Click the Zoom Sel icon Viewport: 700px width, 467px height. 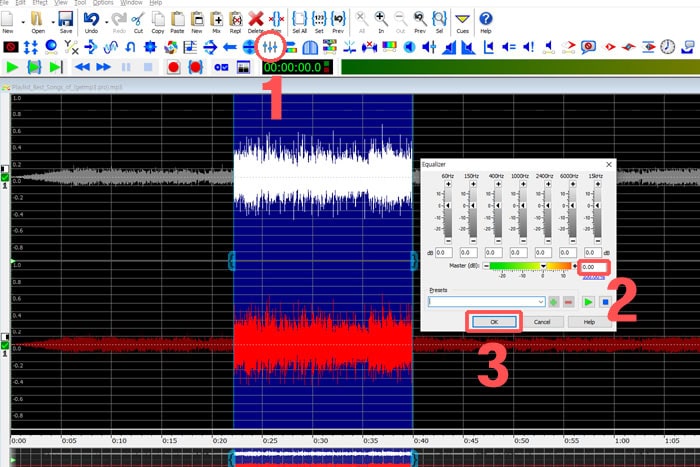click(439, 19)
